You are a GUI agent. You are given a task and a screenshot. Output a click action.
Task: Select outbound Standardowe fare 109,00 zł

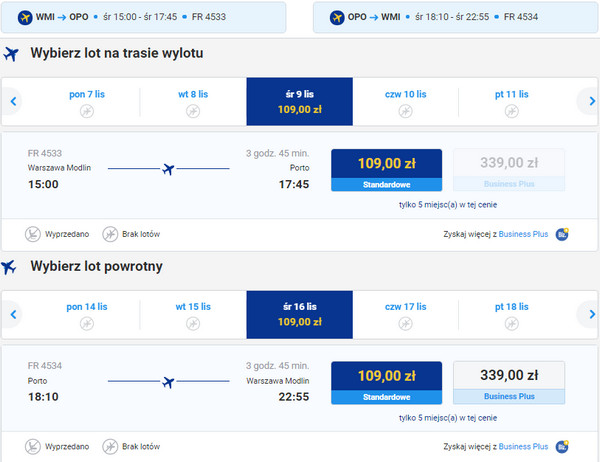(x=386, y=170)
